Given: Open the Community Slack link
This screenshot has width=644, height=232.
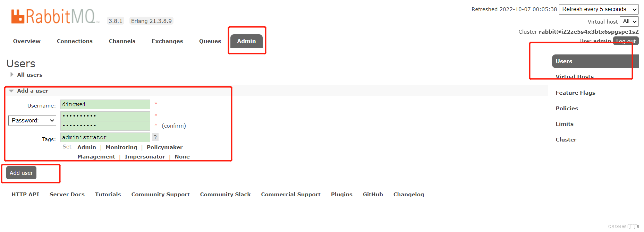Looking at the screenshot, I should coord(225,194).
